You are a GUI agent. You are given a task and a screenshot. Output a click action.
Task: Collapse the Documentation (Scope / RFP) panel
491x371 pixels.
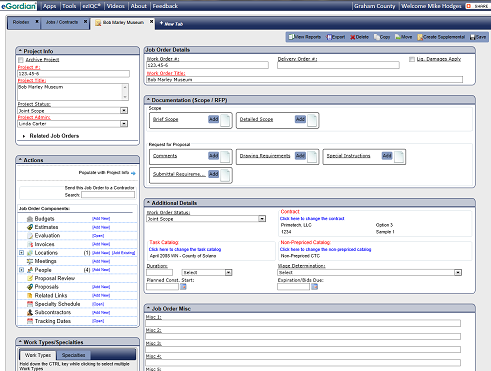pyautogui.click(x=149, y=100)
